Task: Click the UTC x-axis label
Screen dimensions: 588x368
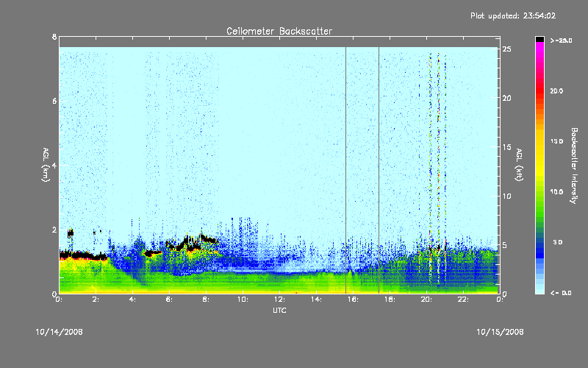Action: [x=279, y=310]
